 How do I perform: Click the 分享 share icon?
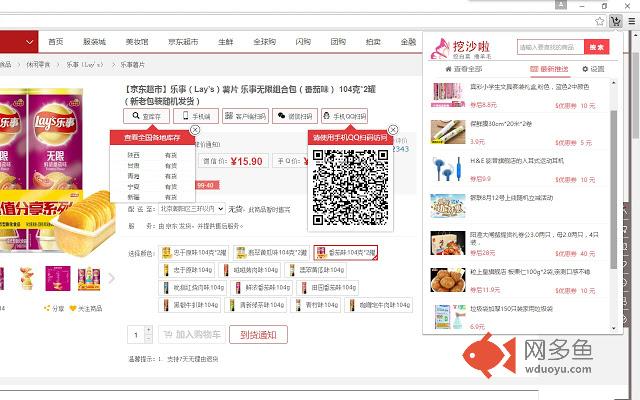coord(47,308)
